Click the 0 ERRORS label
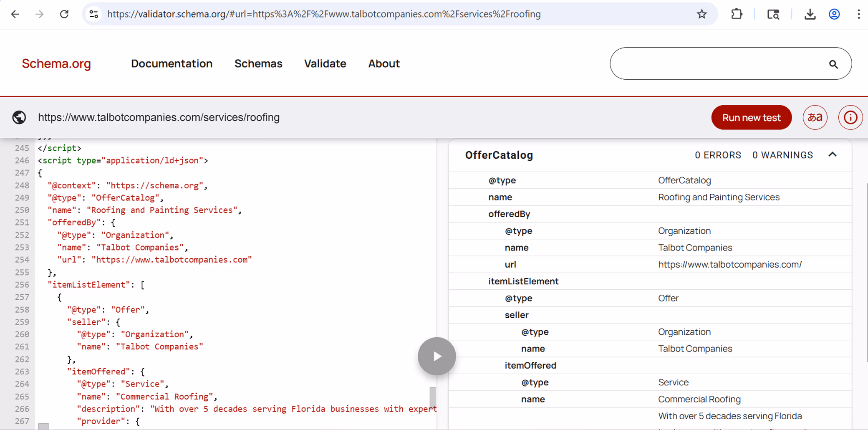Screen dimensions: 868x430 pyautogui.click(x=718, y=155)
